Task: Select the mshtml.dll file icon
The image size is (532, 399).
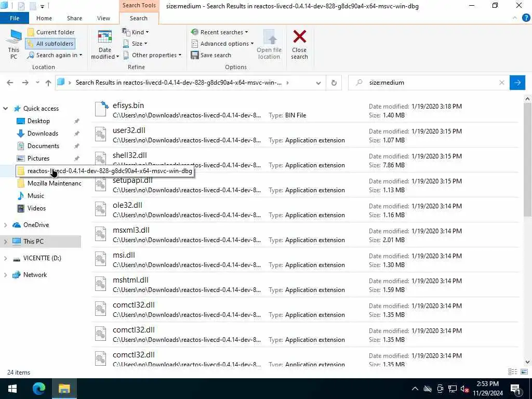Action: coord(100,284)
